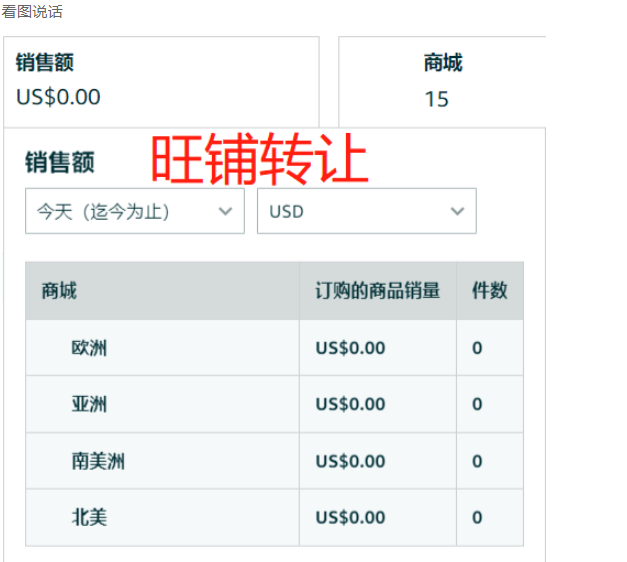Click the 销售额 summary card
627x562 pixels.
point(161,80)
